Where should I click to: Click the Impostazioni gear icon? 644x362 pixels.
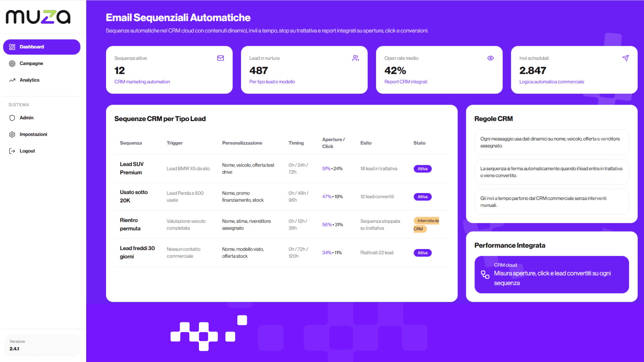[x=12, y=134]
